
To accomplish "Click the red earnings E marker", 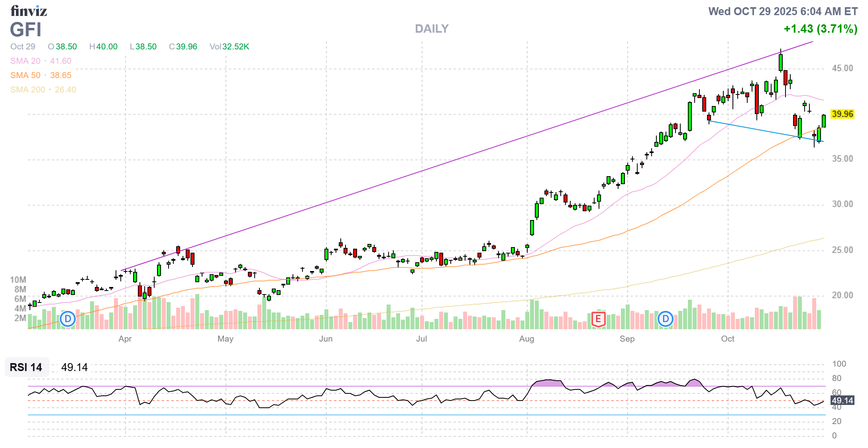I will 598,319.
